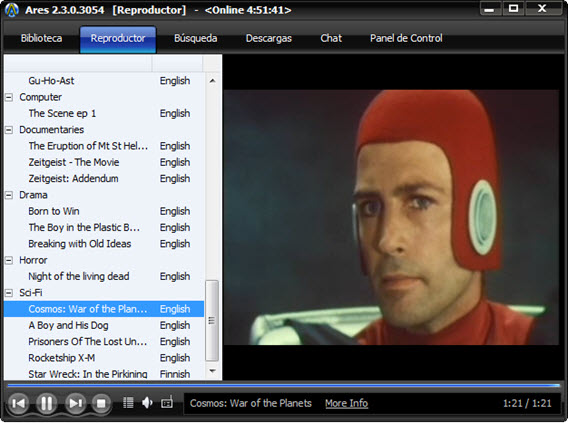Click the Finnish language cell
The height and width of the screenshot is (423, 568).
pos(175,374)
